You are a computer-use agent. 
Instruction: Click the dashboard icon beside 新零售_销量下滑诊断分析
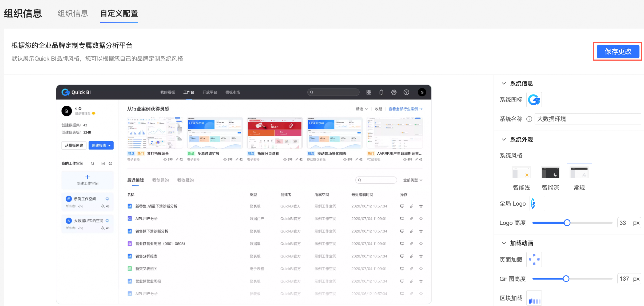pyautogui.click(x=130, y=206)
